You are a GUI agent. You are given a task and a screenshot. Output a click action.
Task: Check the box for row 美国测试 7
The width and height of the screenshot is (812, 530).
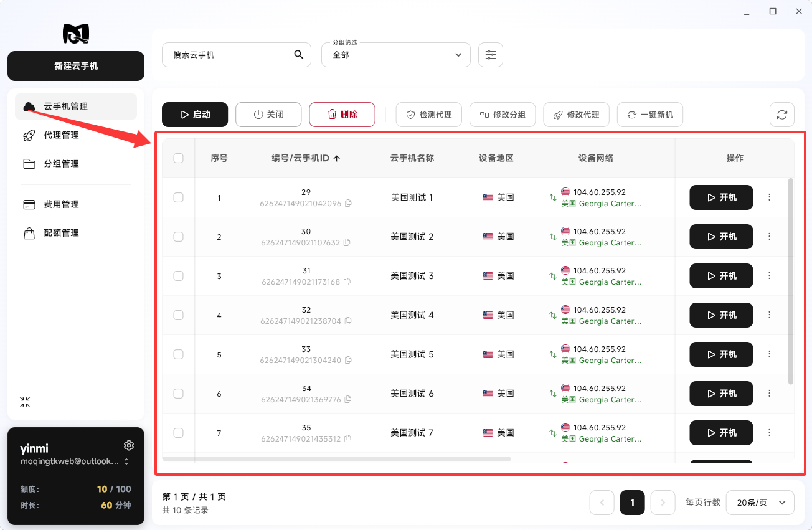[178, 433]
